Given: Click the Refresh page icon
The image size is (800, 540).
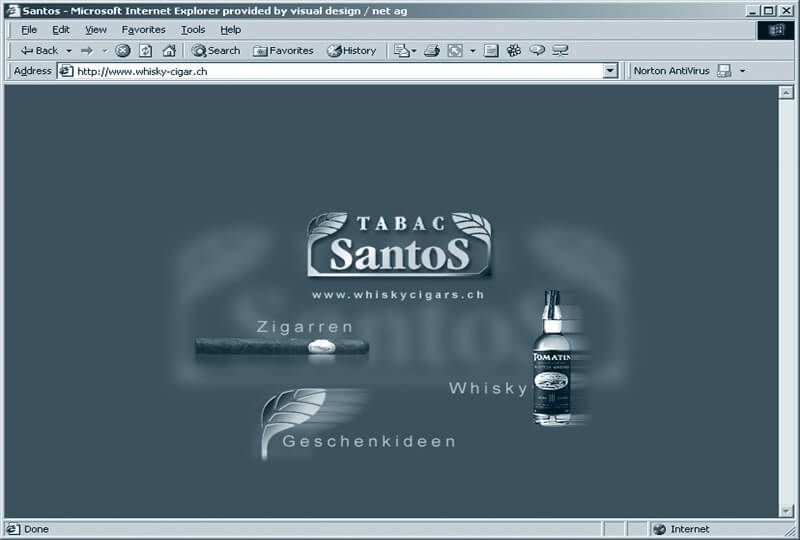Looking at the screenshot, I should click(146, 50).
